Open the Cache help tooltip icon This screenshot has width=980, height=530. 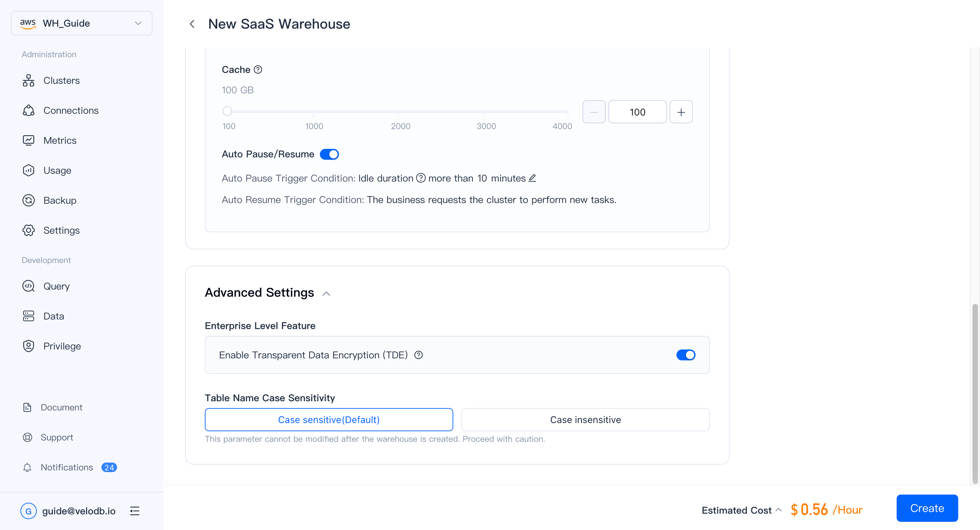coord(258,70)
